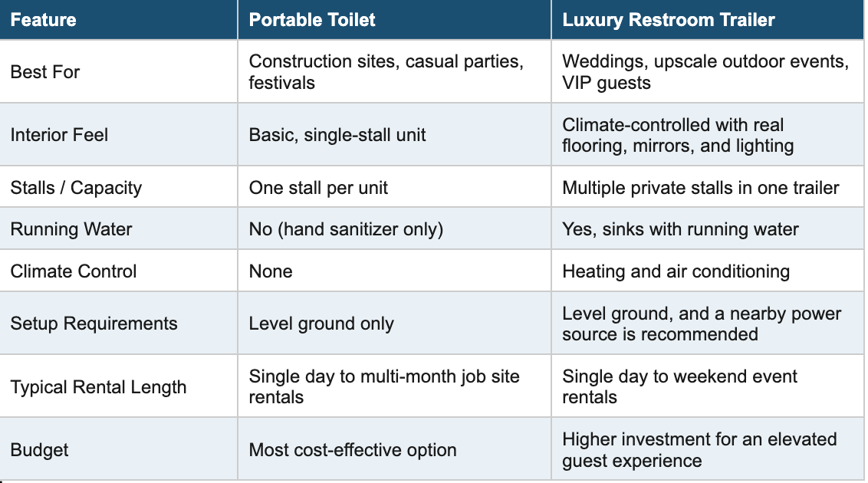Click the Budget row label

pos(118,449)
